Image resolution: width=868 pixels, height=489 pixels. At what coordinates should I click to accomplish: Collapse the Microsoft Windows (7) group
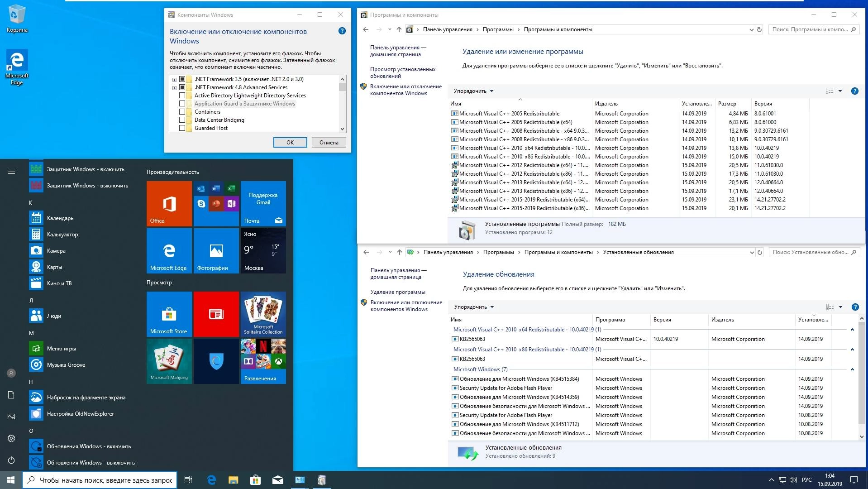coord(852,369)
